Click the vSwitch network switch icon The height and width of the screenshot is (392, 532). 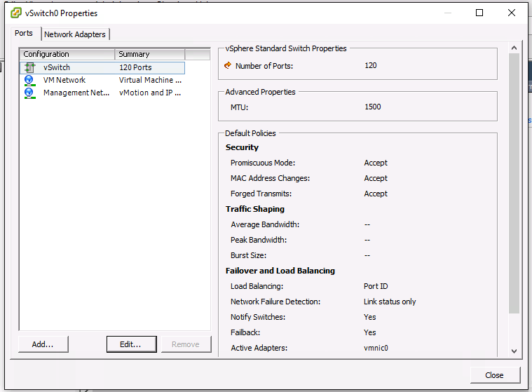pyautogui.click(x=30, y=67)
